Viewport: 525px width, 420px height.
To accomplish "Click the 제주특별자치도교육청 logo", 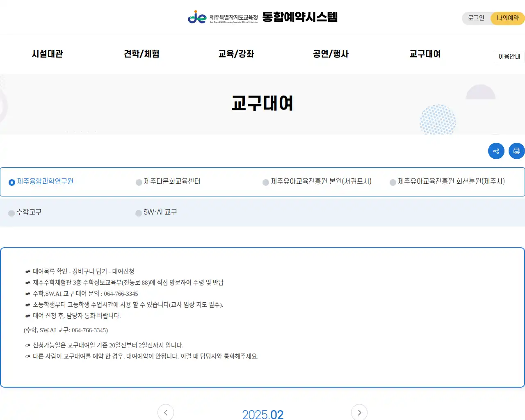I will coord(223,17).
